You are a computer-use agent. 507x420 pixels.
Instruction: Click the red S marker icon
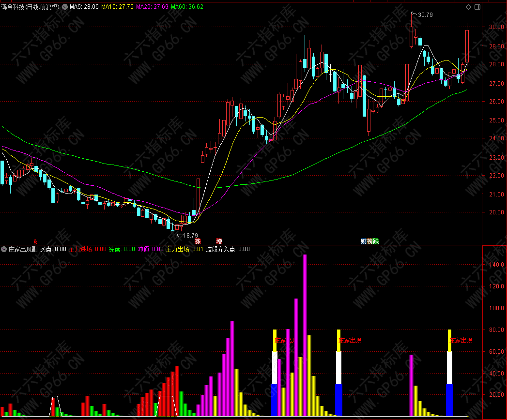(35, 241)
